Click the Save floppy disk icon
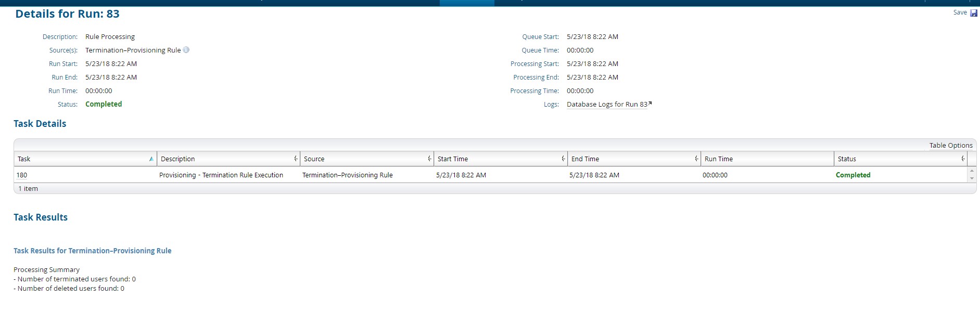 [973, 13]
